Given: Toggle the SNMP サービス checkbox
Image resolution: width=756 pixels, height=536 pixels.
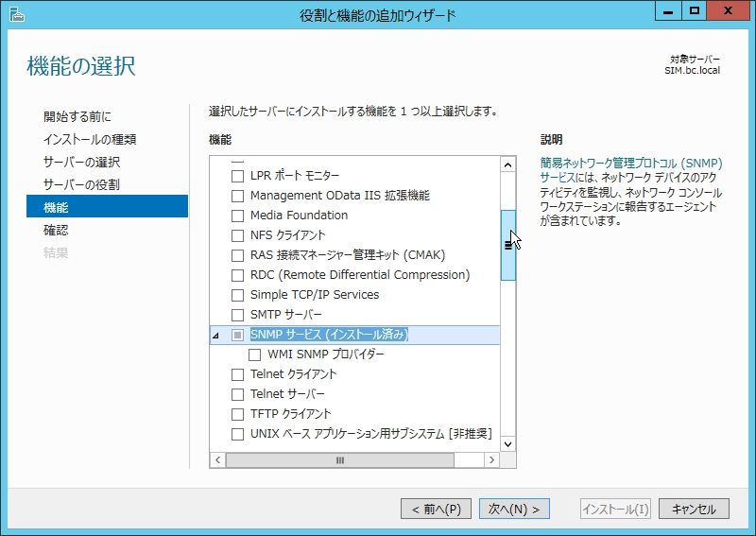Looking at the screenshot, I should (238, 335).
